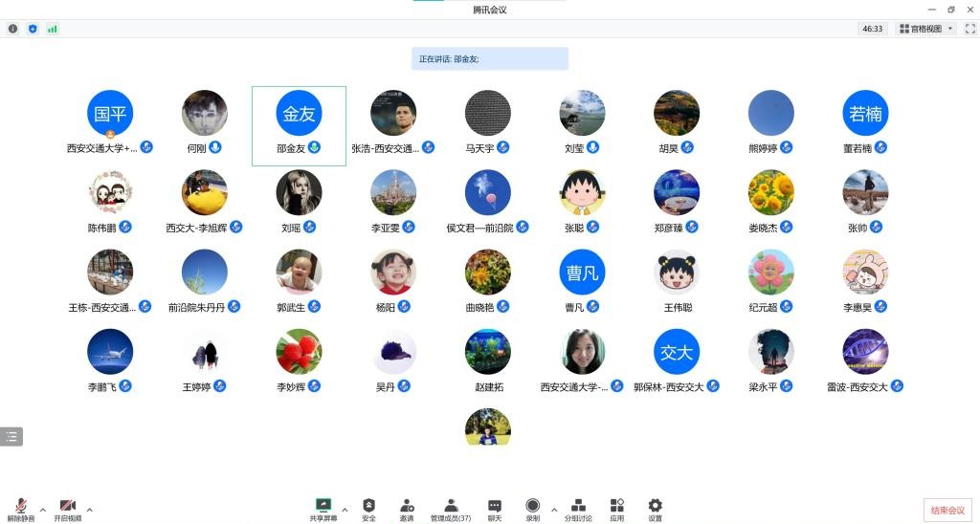Expand the arrow beside 共享屏幕
This screenshot has height=524, width=980.
click(x=345, y=509)
